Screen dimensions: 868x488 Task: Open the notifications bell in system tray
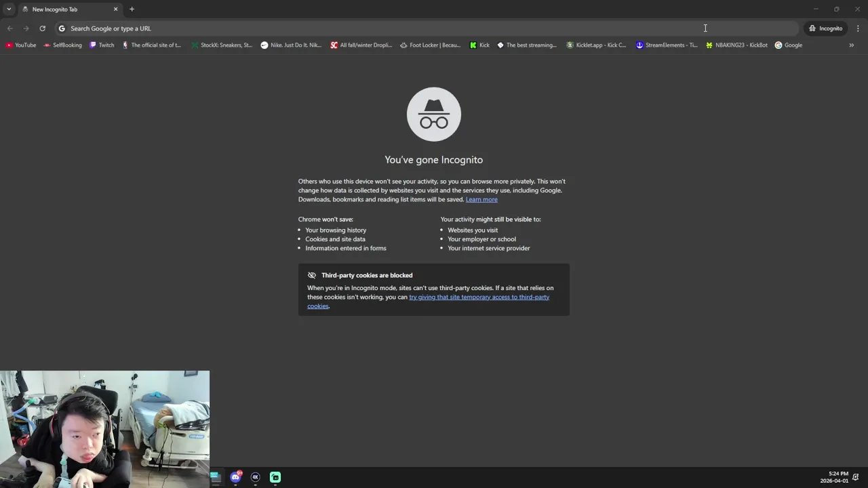click(x=856, y=477)
